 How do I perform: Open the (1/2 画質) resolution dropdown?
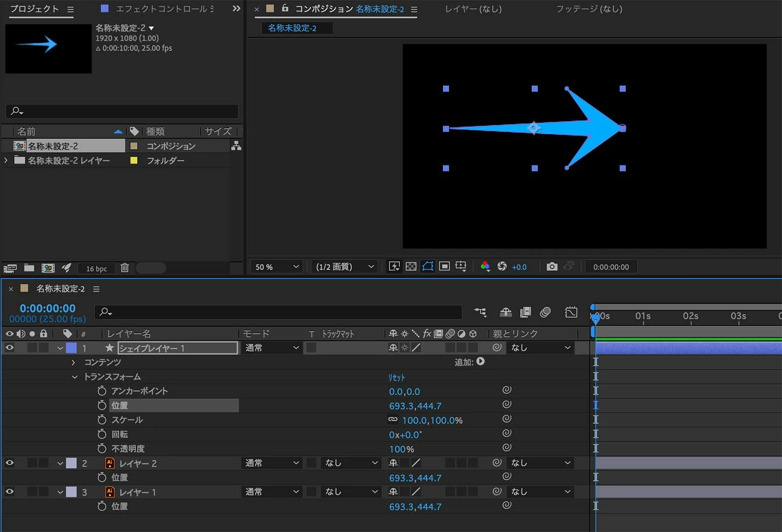pyautogui.click(x=345, y=267)
